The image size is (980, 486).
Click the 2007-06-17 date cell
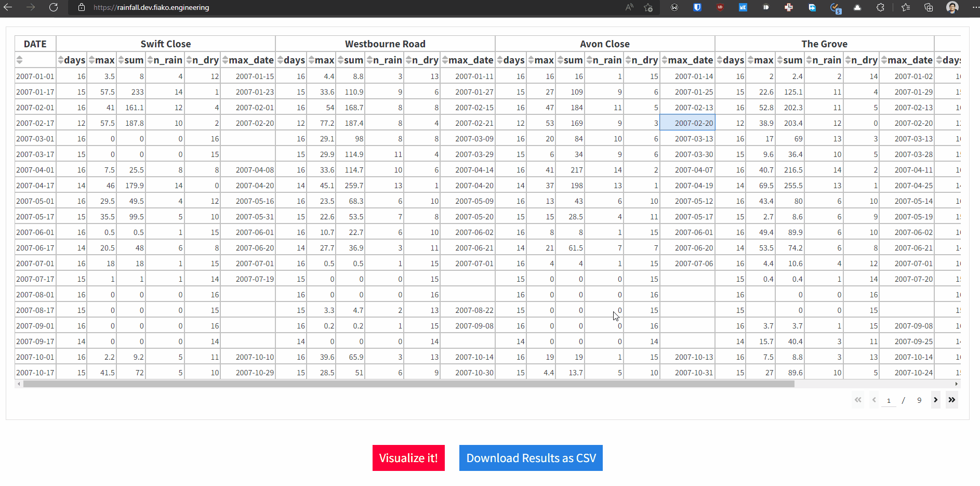(35, 247)
